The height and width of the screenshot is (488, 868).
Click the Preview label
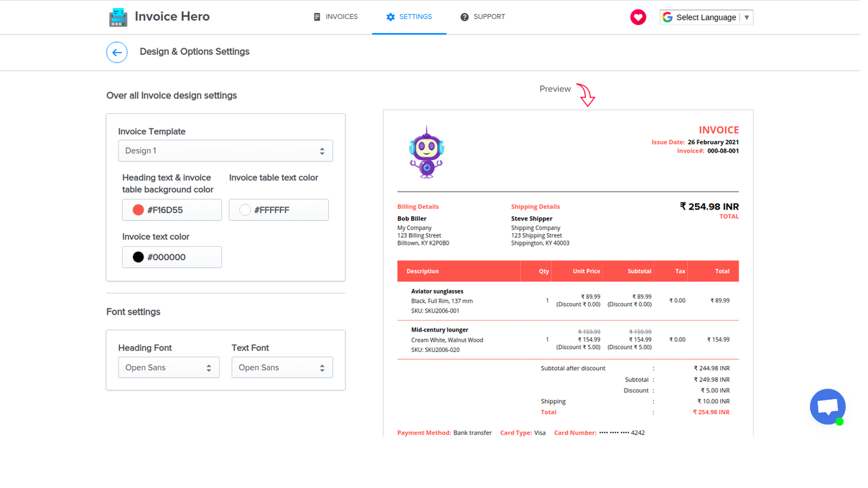pyautogui.click(x=555, y=89)
